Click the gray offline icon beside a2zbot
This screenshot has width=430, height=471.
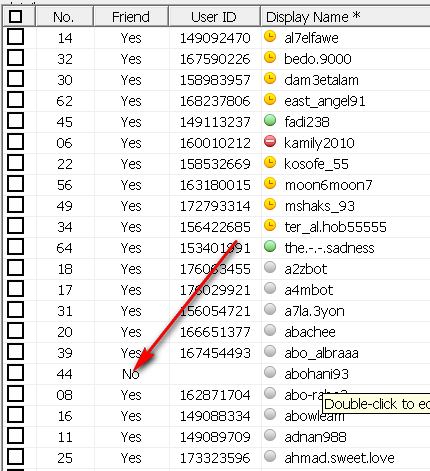click(x=270, y=267)
